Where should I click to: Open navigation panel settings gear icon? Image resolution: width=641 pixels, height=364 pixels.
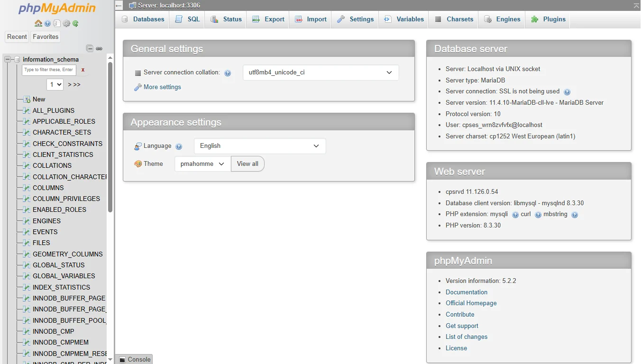click(66, 23)
